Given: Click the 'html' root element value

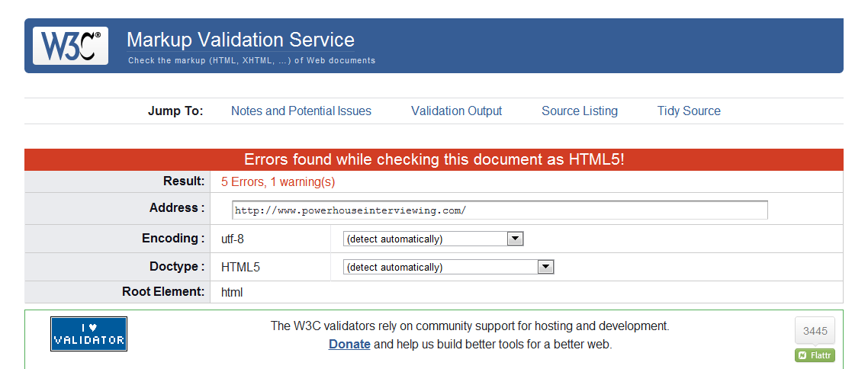Looking at the screenshot, I should click(x=231, y=292).
